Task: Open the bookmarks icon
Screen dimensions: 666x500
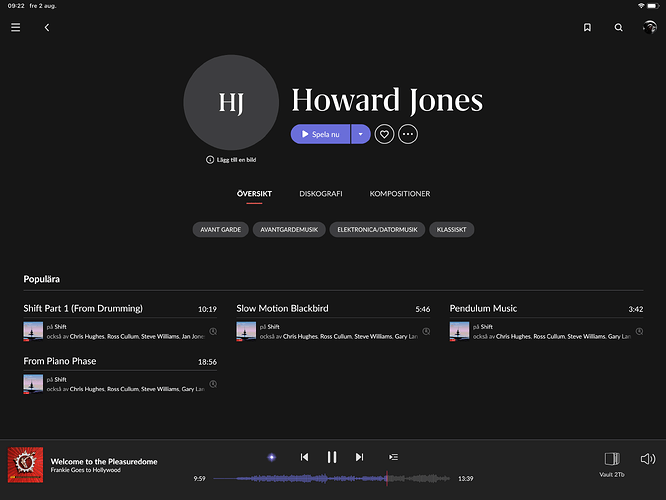Action: (x=587, y=28)
